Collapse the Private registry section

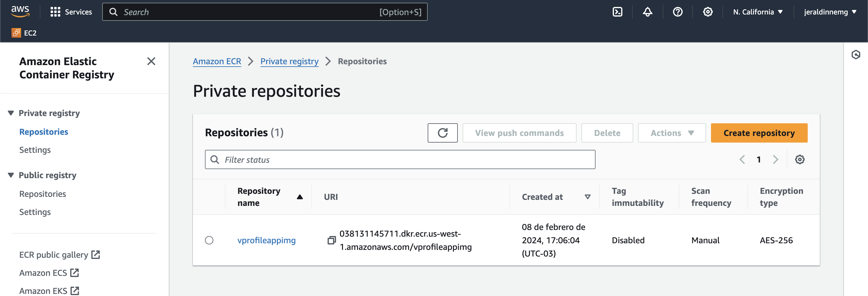pos(11,113)
